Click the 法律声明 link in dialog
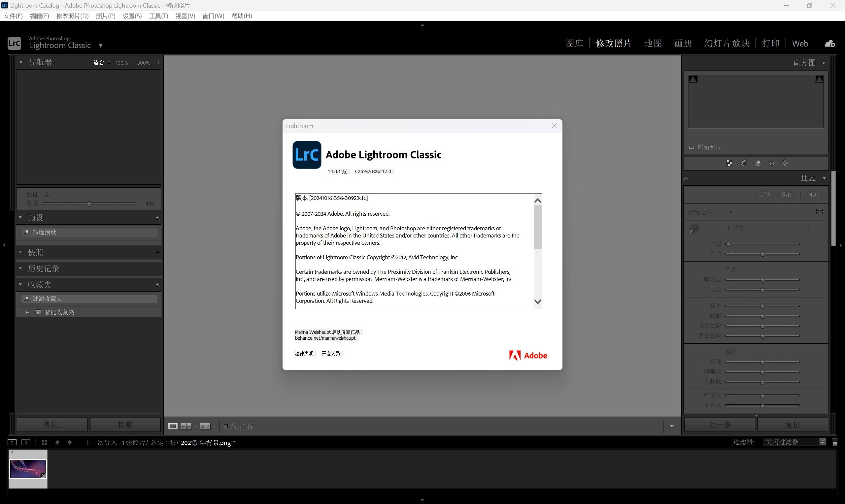845x504 pixels. [x=304, y=354]
